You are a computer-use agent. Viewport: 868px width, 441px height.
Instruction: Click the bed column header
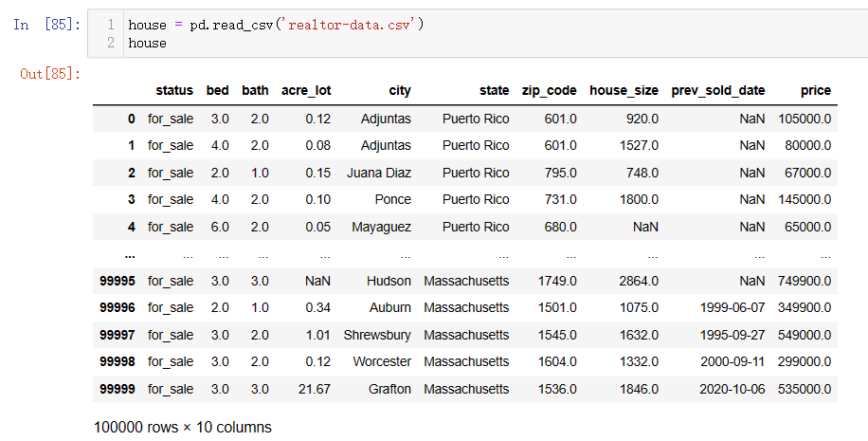[x=218, y=90]
